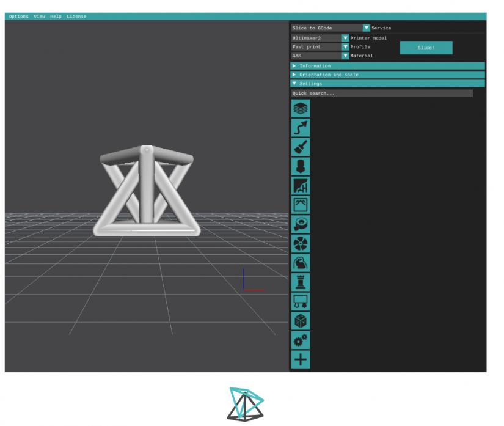The image size is (504, 426).
Task: Open the Options menu
Action: coord(18,17)
